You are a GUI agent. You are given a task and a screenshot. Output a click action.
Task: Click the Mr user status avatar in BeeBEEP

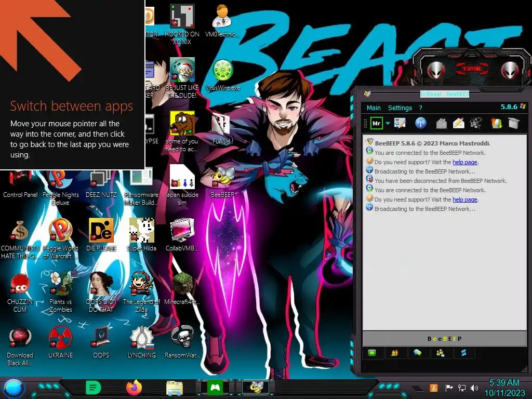376,123
